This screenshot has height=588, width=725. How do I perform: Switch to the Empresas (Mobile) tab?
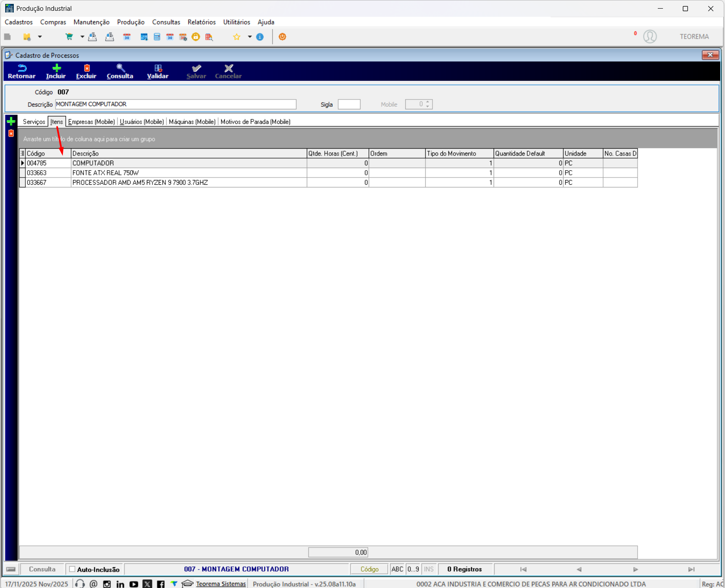(x=91, y=121)
